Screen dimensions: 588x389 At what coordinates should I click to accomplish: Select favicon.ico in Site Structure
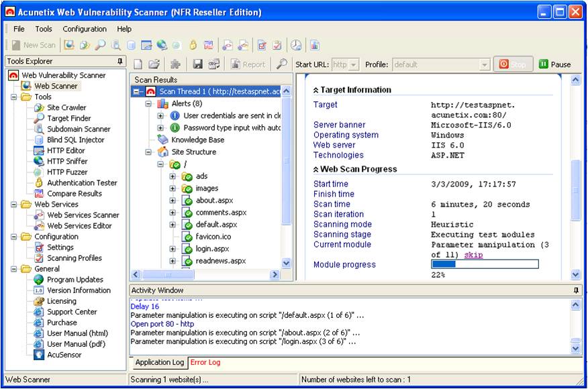point(213,237)
